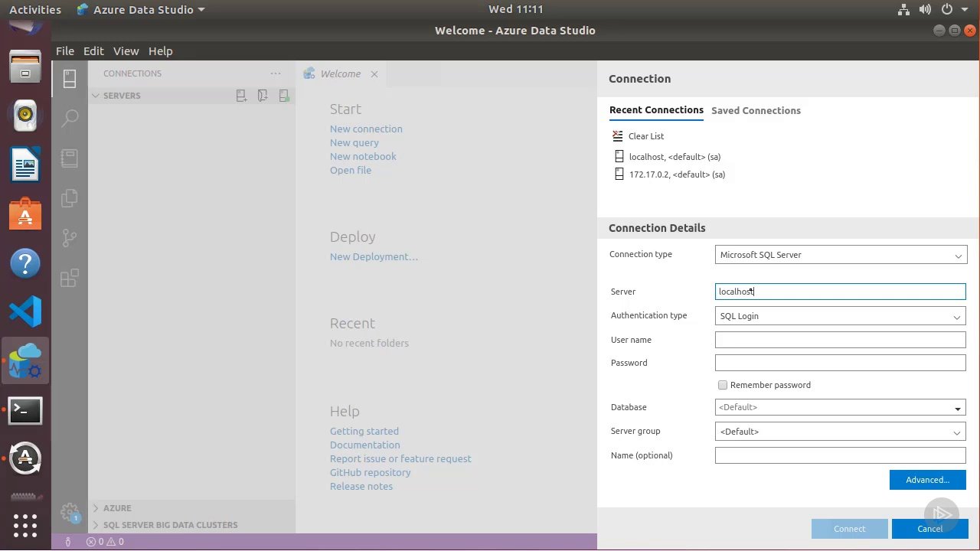Click the New Server Group icon
The image size is (980, 551).
pyautogui.click(x=263, y=95)
